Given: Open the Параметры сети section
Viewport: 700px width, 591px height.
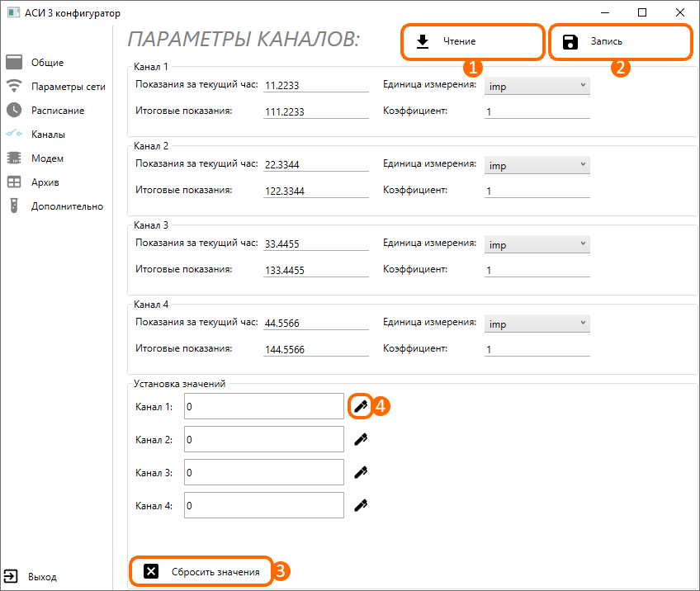Looking at the screenshot, I should (x=69, y=87).
